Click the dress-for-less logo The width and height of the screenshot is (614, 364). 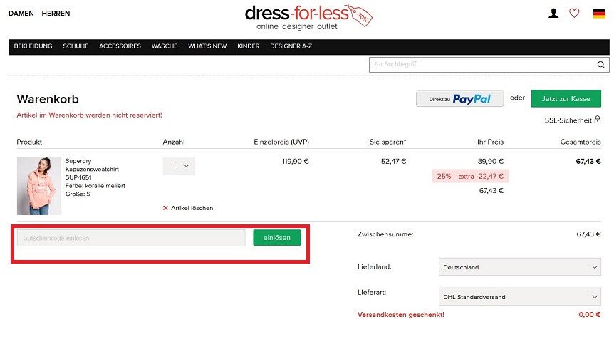tap(308, 17)
